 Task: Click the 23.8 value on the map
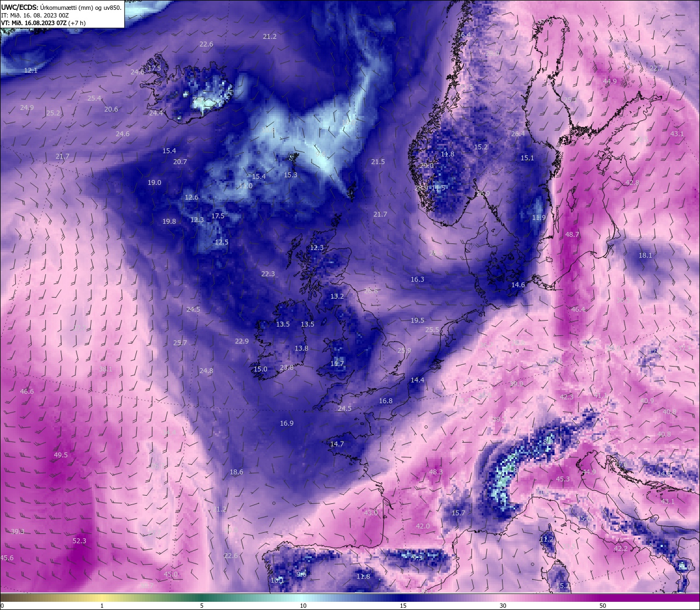coord(287,367)
